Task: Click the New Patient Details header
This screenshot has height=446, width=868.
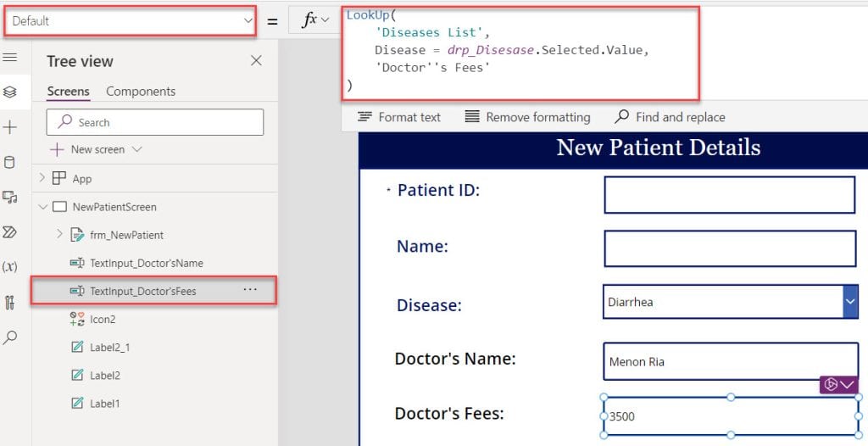Action: pyautogui.click(x=658, y=148)
